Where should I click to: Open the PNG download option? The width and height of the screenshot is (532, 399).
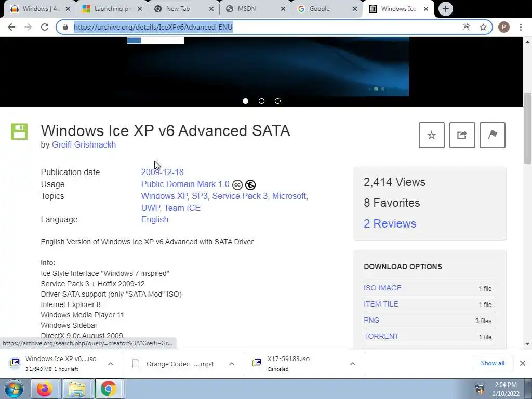tap(371, 320)
